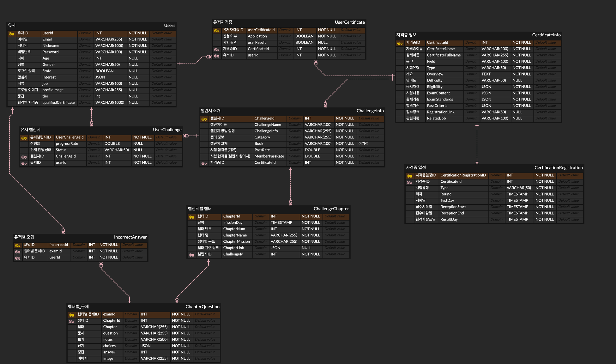616x364 pixels.
Task: Select the UserChallenge table title
Action: 167,130
